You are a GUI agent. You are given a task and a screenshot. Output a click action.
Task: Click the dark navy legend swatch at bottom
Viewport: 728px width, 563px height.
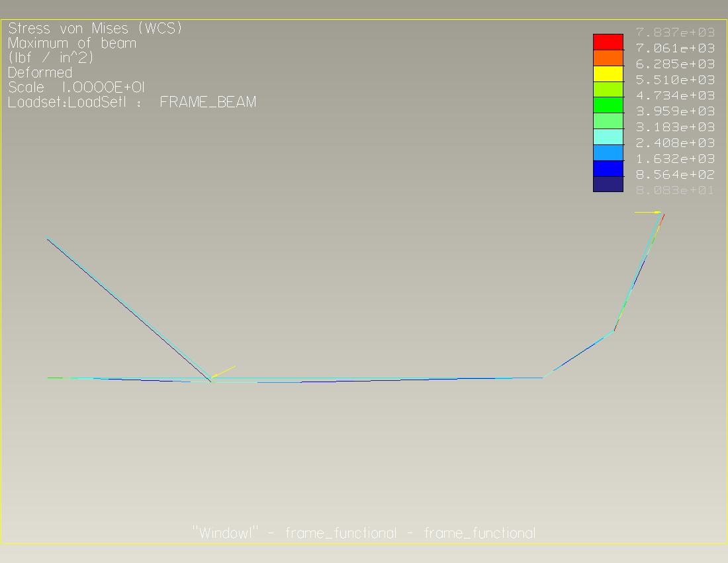(608, 184)
